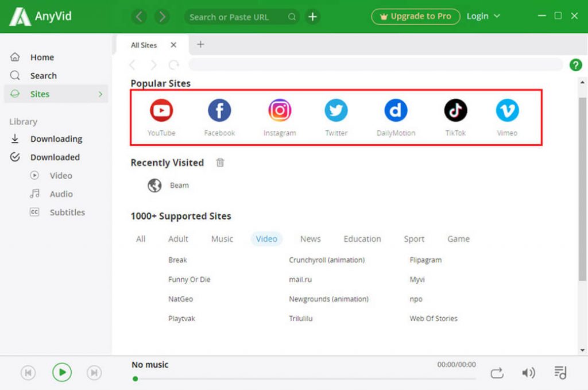
Task: Click the music progress slider handle
Action: click(x=136, y=379)
